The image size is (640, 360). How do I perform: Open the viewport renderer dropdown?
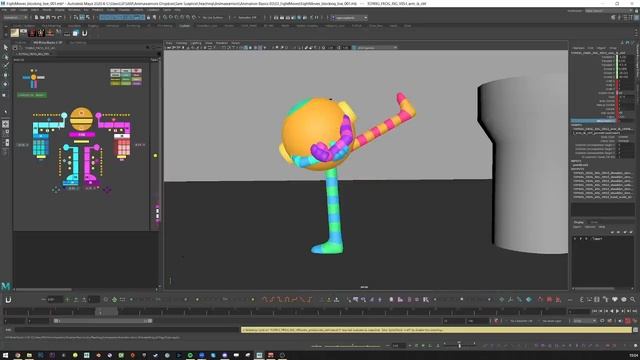375,48
